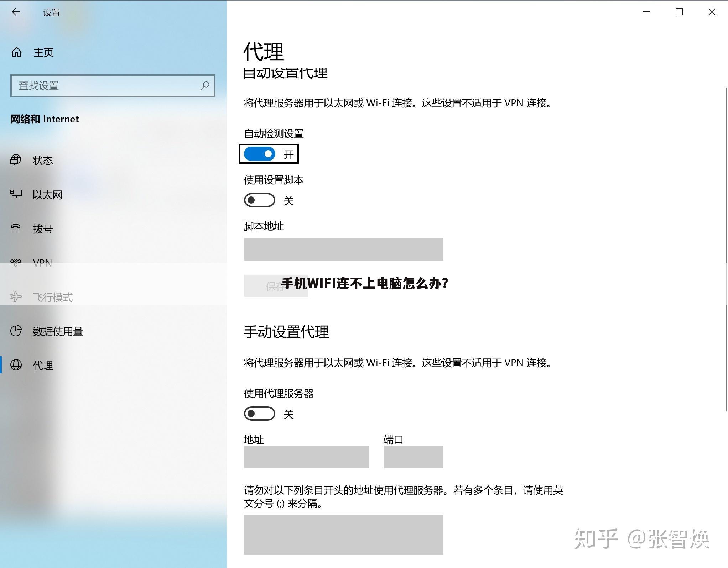The width and height of the screenshot is (728, 568).
Task: Open the 主页 page
Action: pyautogui.click(x=43, y=52)
